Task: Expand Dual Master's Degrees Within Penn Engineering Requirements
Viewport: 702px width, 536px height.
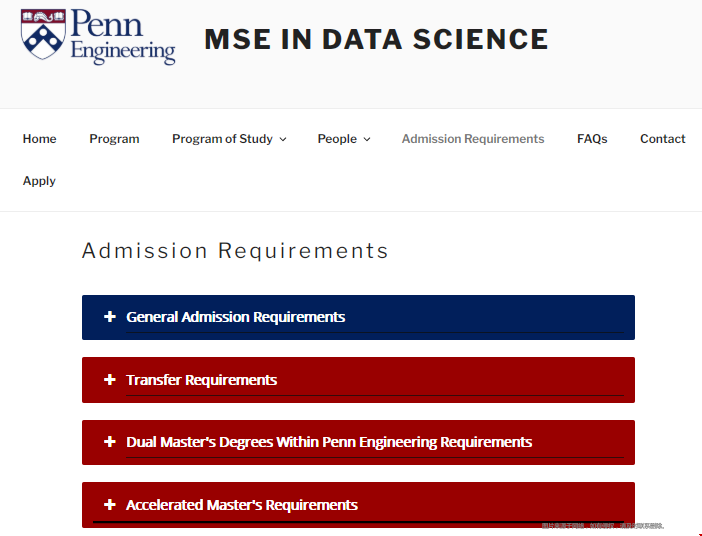Action: point(358,442)
